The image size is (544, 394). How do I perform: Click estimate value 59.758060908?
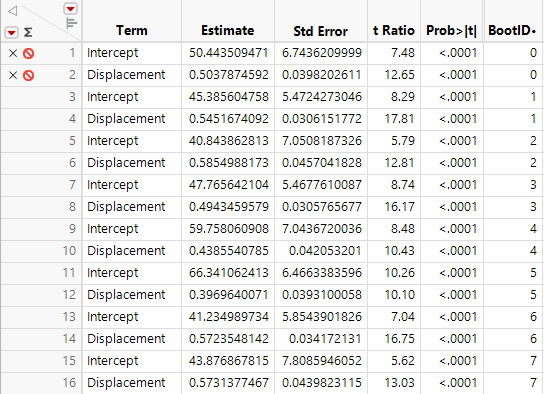pos(229,229)
